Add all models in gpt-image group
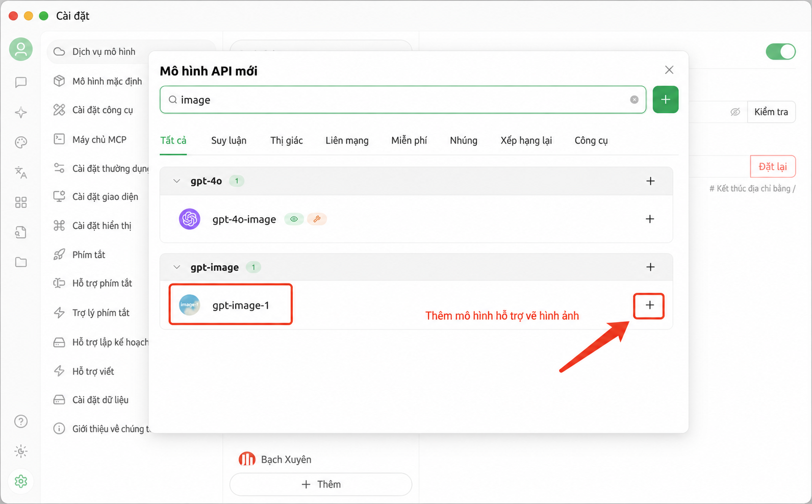This screenshot has height=504, width=812. coord(650,267)
